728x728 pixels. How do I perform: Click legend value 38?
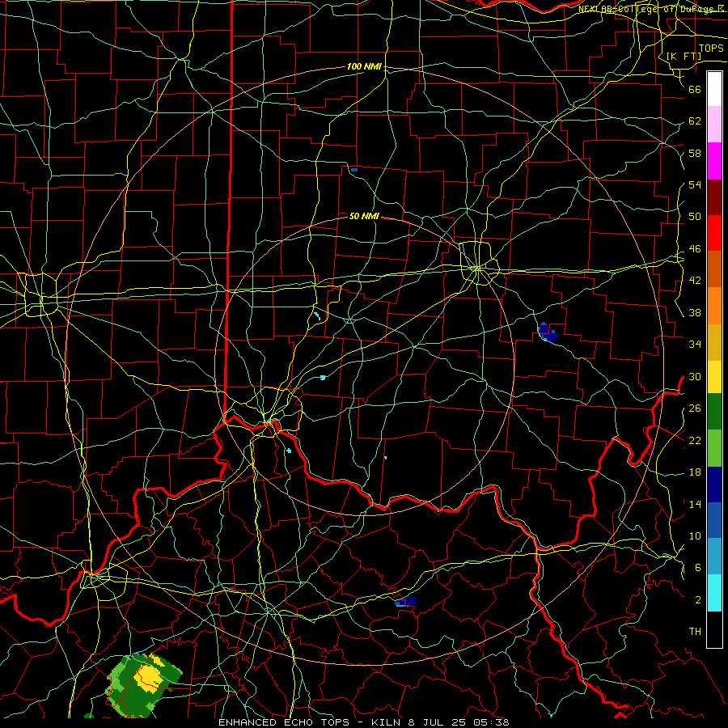pyautogui.click(x=695, y=312)
